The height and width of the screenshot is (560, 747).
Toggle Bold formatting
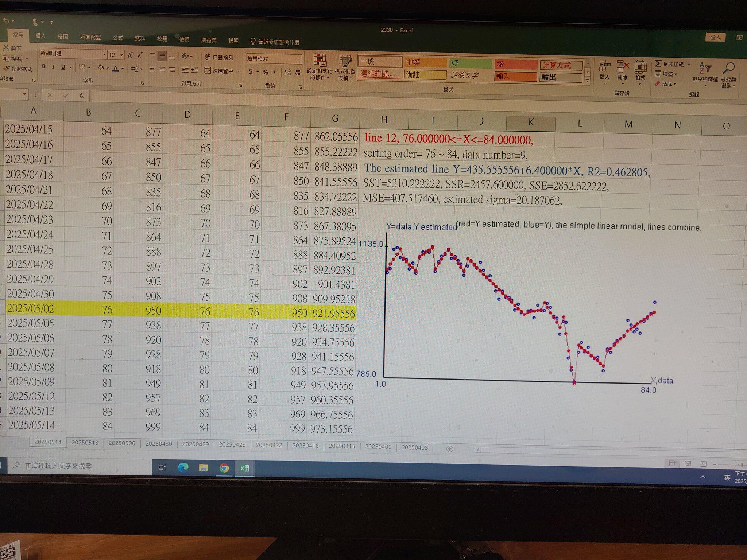tap(44, 66)
